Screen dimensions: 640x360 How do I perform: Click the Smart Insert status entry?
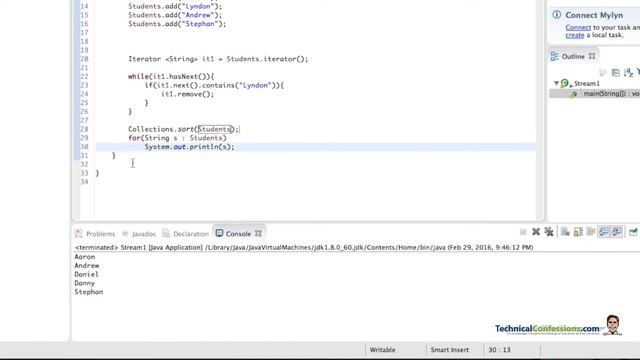[449, 350]
